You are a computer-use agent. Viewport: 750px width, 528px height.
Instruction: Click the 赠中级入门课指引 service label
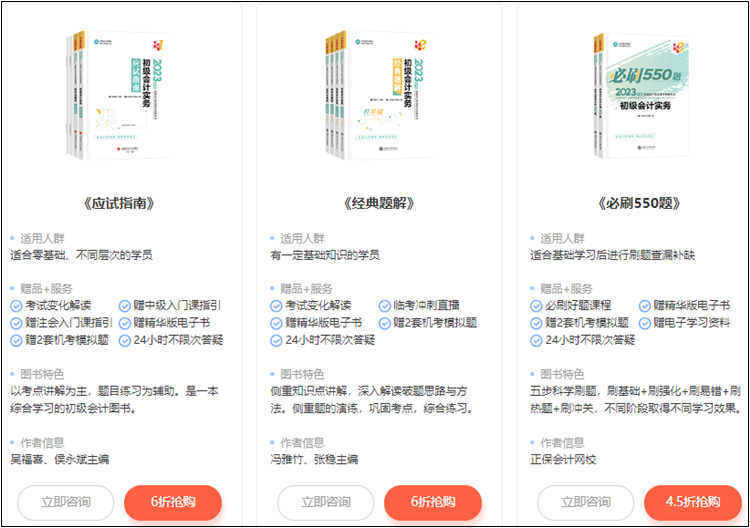pyautogui.click(x=177, y=305)
